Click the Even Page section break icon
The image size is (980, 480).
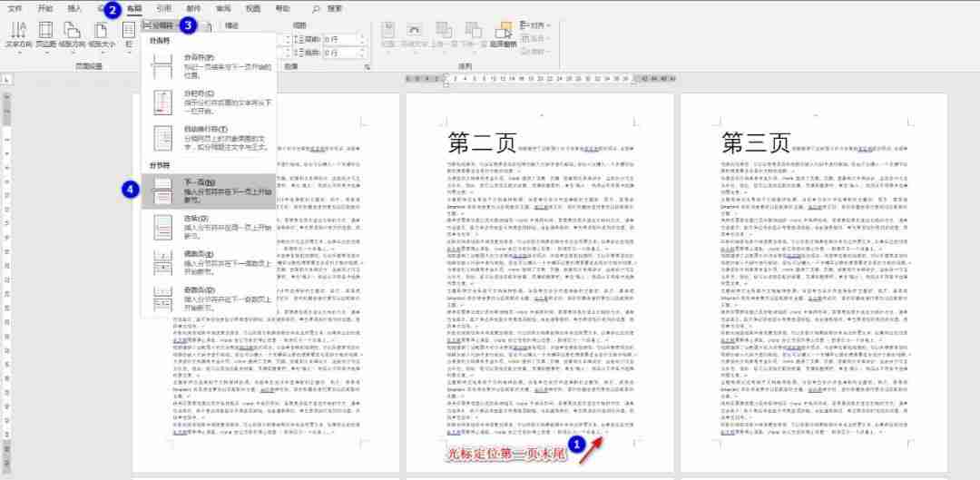tap(162, 263)
